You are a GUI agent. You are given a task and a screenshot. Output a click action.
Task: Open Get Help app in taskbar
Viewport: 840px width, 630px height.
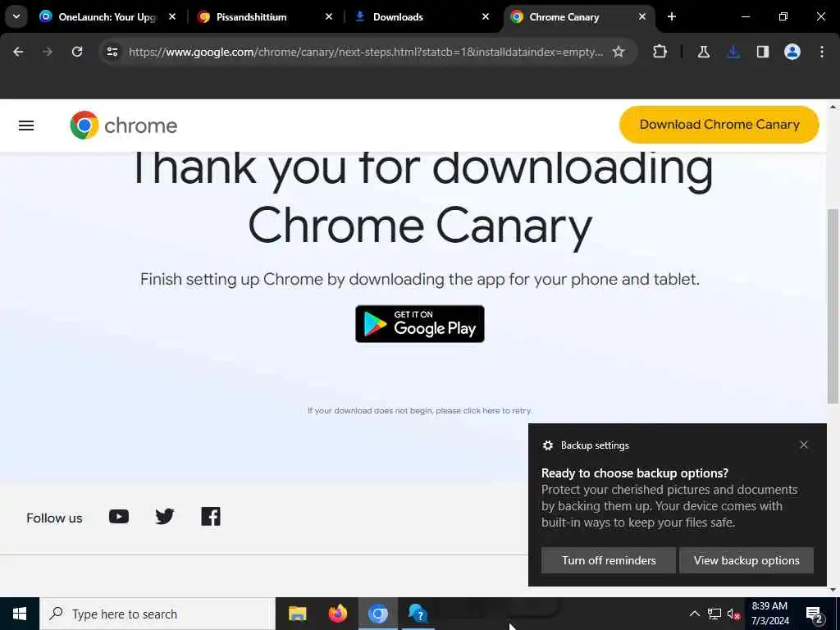coord(418,614)
